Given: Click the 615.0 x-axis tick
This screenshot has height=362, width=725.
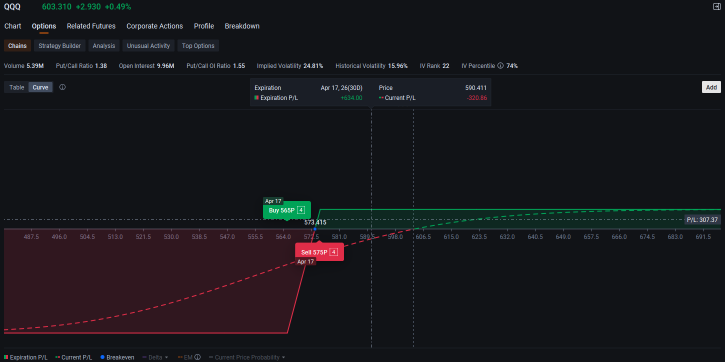Looking at the screenshot, I should point(451,237).
